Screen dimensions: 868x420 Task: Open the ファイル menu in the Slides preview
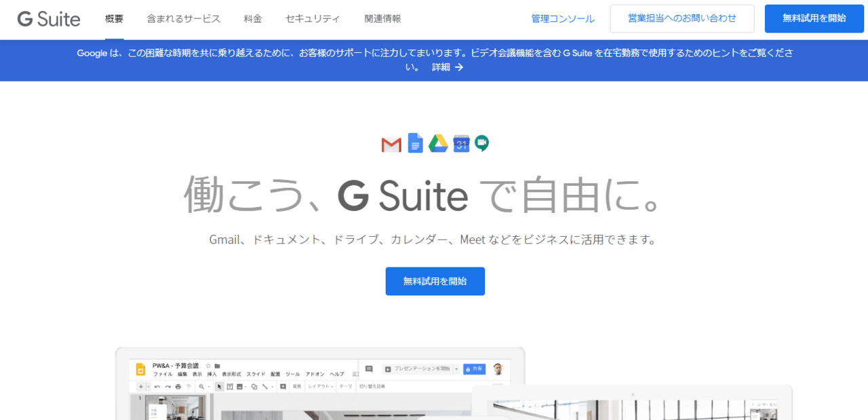click(x=163, y=374)
